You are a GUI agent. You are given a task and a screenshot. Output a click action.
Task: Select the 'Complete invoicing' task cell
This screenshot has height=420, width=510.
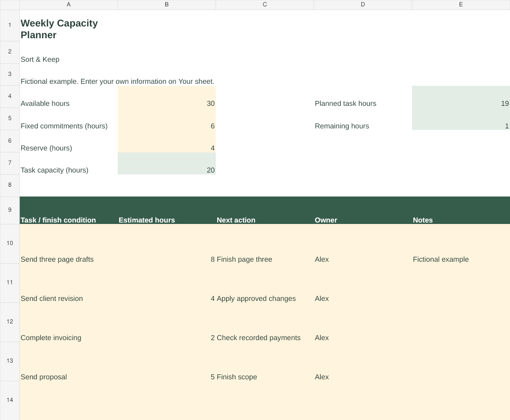tap(69, 322)
